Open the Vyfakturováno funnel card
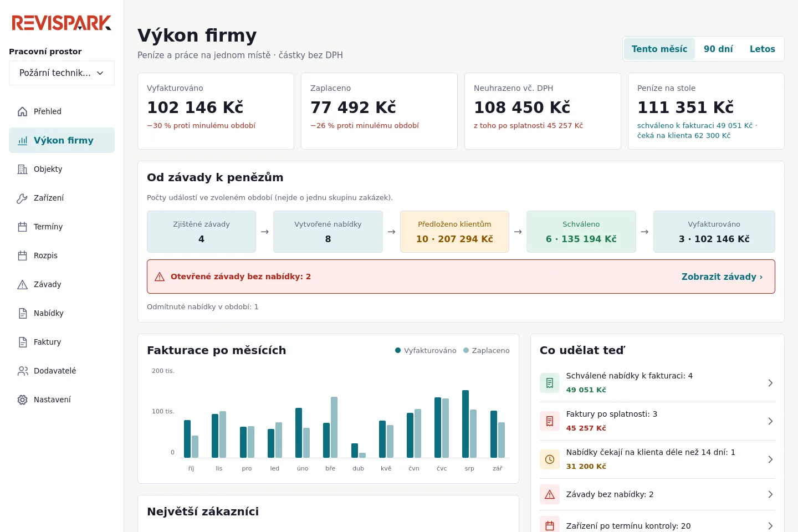This screenshot has width=798, height=532. coord(714,232)
